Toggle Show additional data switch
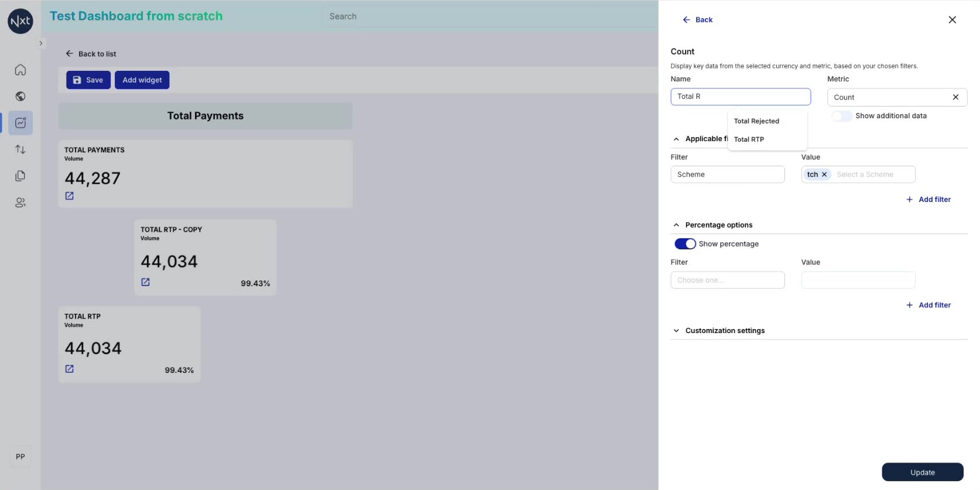The image size is (980, 490). (842, 116)
